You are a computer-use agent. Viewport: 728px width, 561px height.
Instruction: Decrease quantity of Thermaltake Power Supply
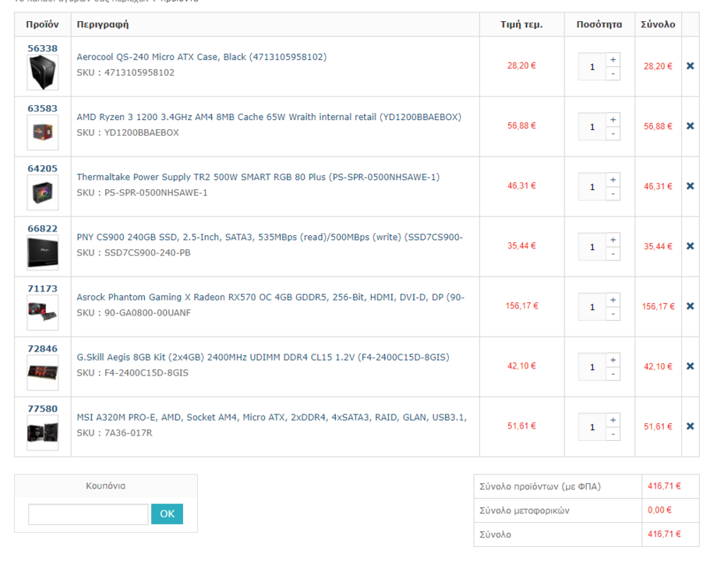click(613, 193)
